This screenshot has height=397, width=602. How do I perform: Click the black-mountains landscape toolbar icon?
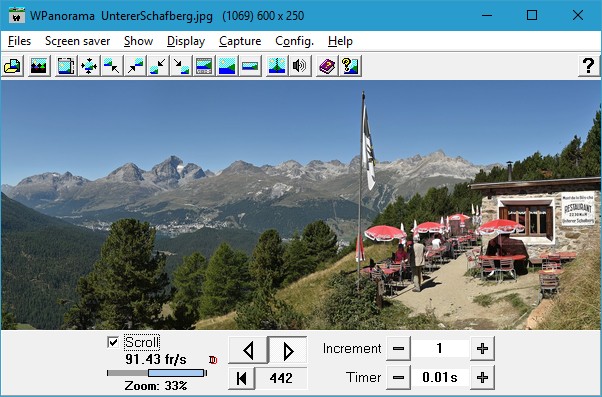tap(38, 66)
